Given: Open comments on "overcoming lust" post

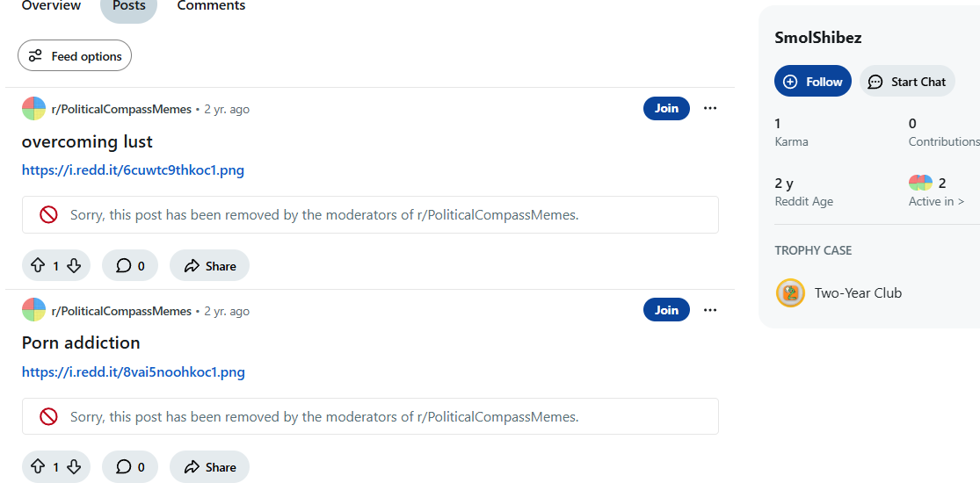Looking at the screenshot, I should coord(130,266).
